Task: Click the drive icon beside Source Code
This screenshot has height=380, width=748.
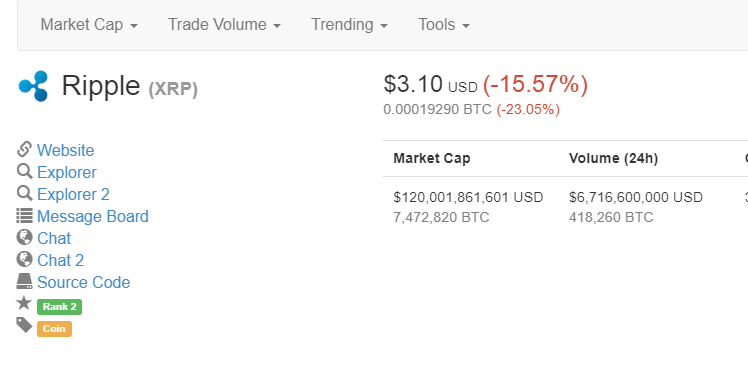Action: coord(24,281)
